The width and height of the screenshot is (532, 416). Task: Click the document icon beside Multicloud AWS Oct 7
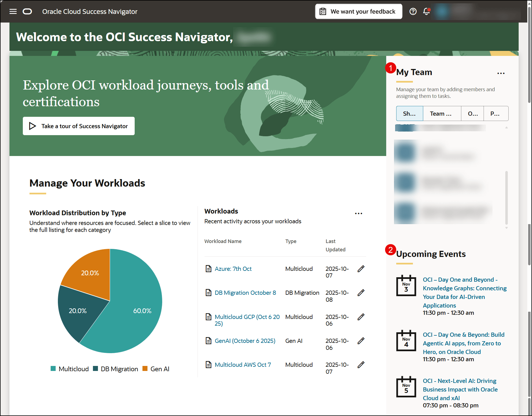[x=208, y=365]
